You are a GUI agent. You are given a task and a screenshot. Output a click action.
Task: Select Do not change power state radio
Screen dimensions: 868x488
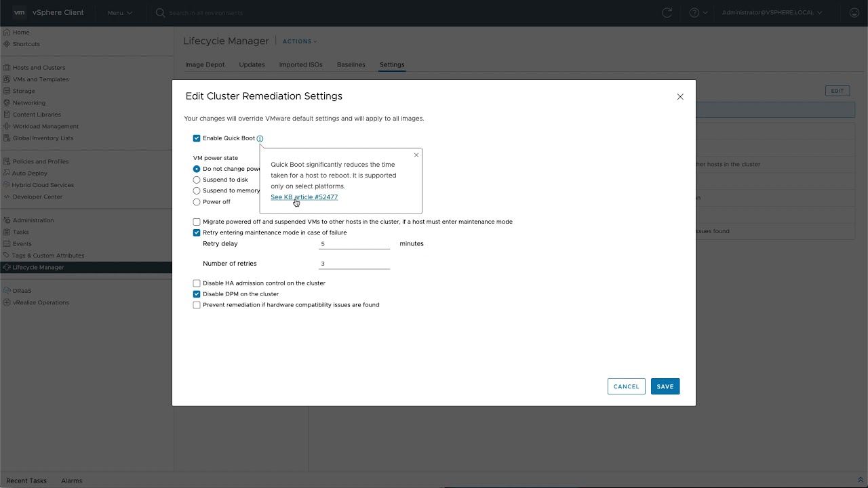pyautogui.click(x=197, y=169)
